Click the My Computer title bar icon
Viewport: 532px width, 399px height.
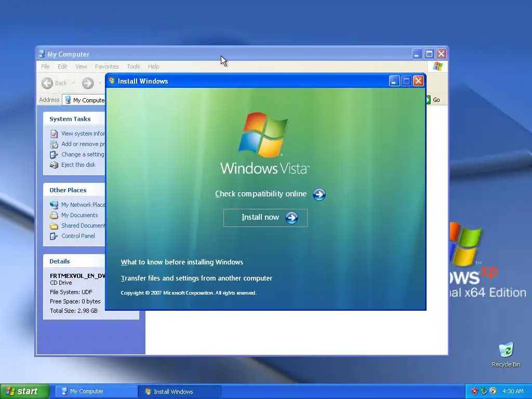click(42, 54)
